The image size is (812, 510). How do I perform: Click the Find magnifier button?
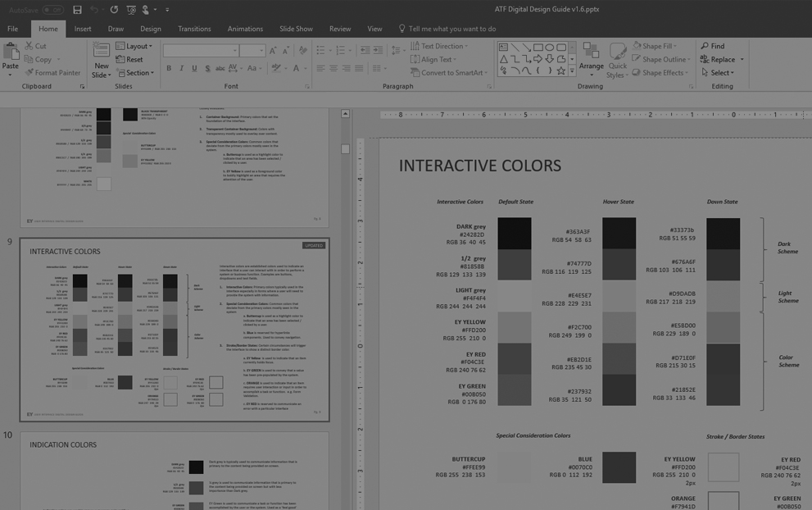click(713, 46)
